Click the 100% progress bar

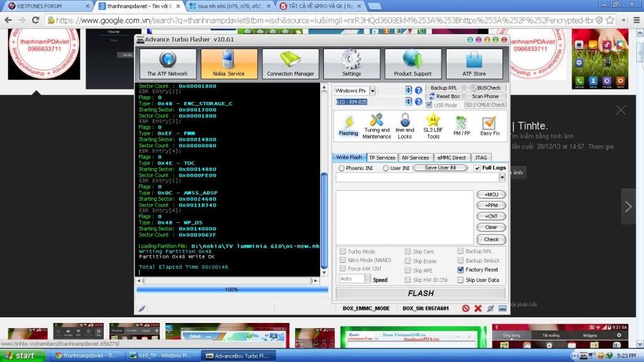tap(232, 290)
